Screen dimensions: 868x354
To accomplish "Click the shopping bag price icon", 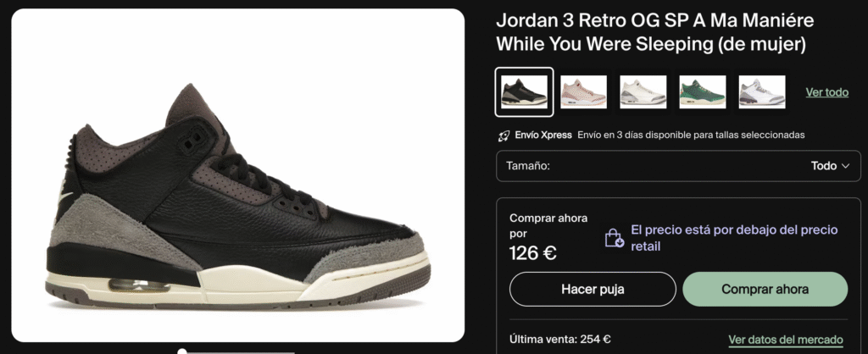I will tap(615, 238).
